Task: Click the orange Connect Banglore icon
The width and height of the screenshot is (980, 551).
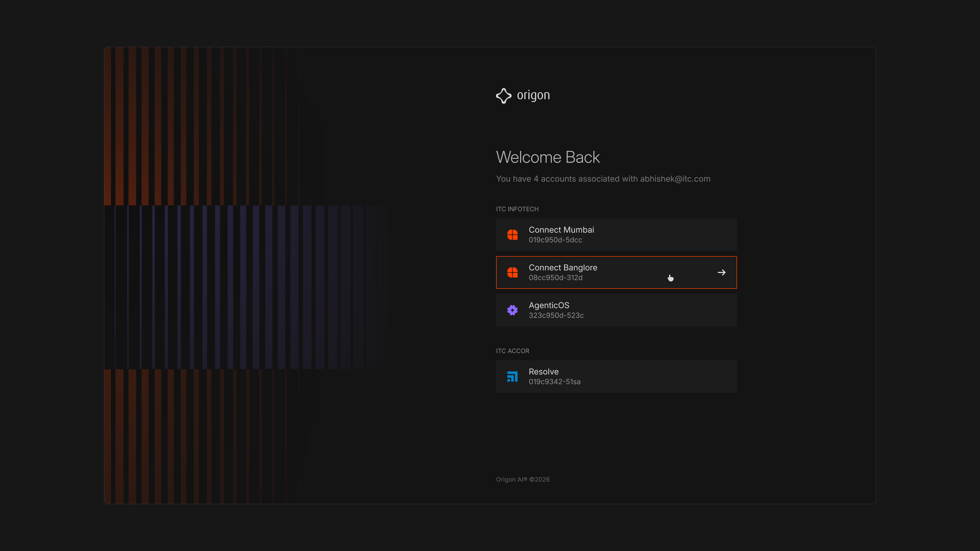Action: [x=512, y=272]
